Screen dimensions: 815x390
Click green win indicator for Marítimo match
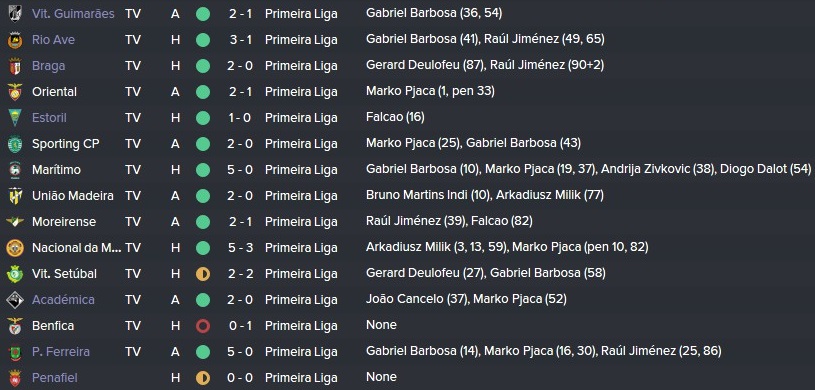[203, 170]
